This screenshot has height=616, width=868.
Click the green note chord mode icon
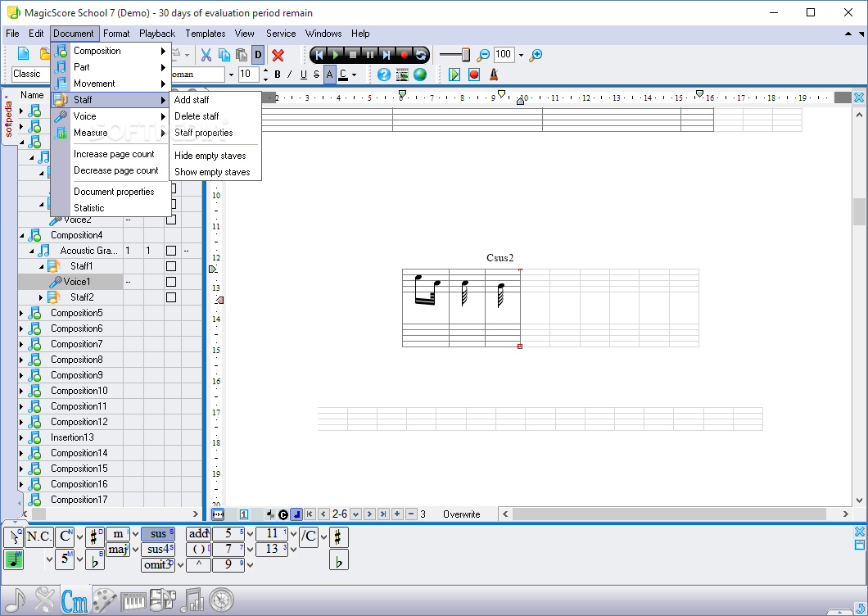[x=13, y=559]
